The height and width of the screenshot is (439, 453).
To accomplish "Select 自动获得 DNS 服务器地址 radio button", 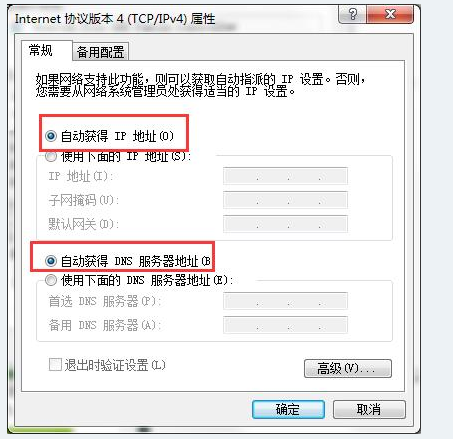I will 51,261.
